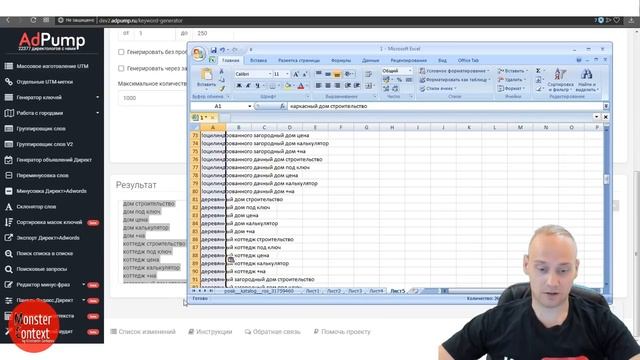Click the Генератор объявлений Директ calendar icon
The height and width of the screenshot is (360, 640).
pos(9,160)
